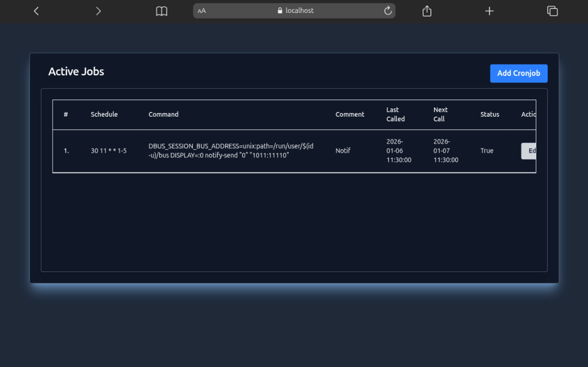Open the share sheet icon

427,11
